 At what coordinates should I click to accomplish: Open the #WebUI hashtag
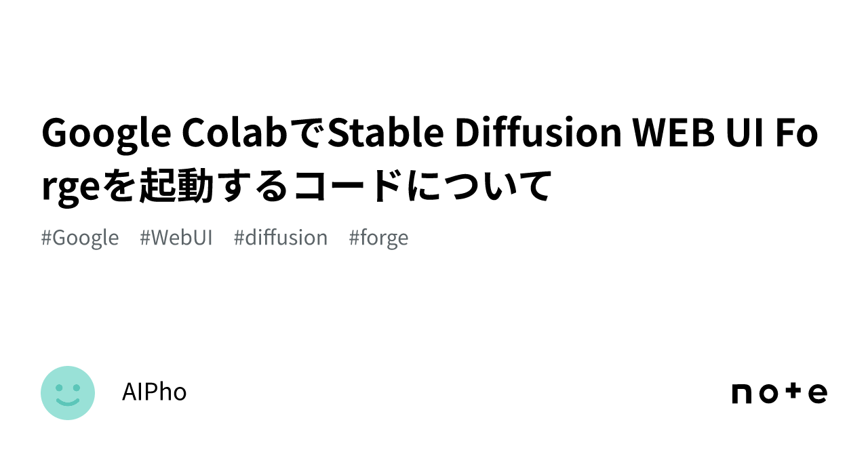coord(176,238)
